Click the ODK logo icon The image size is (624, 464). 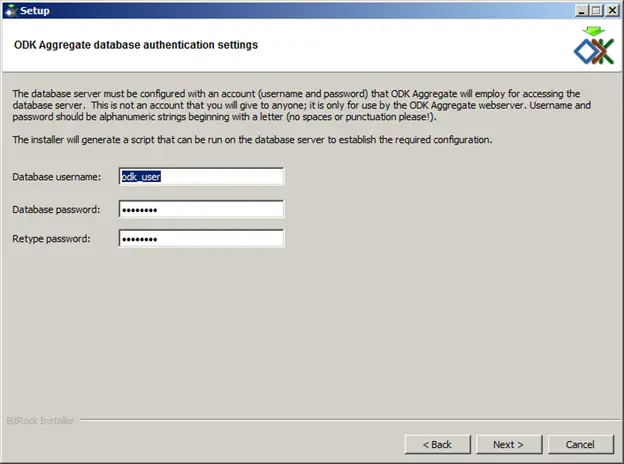click(x=594, y=46)
